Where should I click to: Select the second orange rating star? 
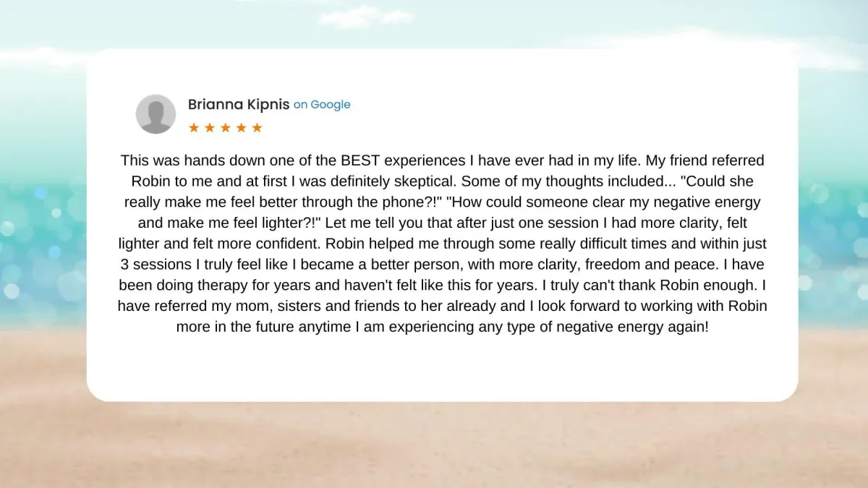tap(210, 128)
